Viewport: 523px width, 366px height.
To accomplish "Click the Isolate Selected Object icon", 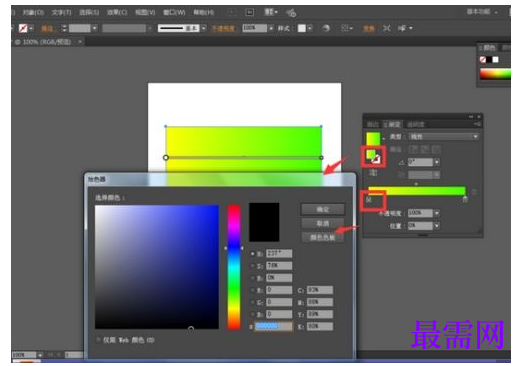I will [x=386, y=28].
